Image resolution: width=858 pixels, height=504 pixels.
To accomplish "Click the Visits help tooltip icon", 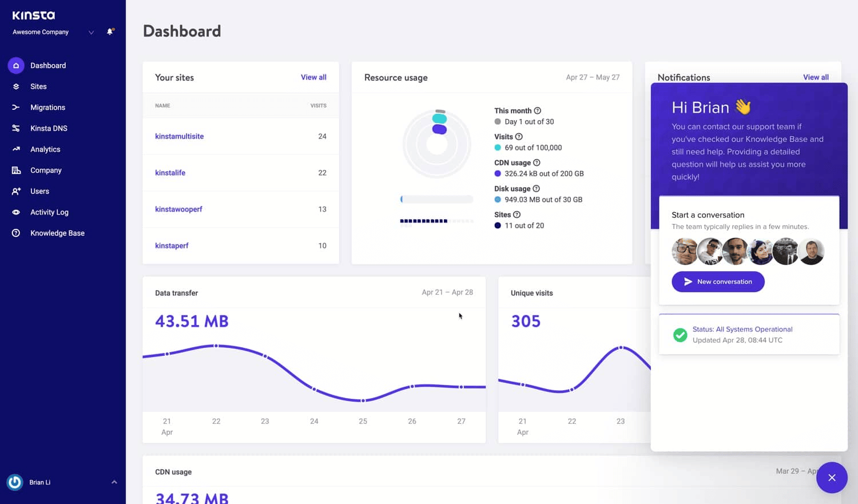I will point(519,137).
